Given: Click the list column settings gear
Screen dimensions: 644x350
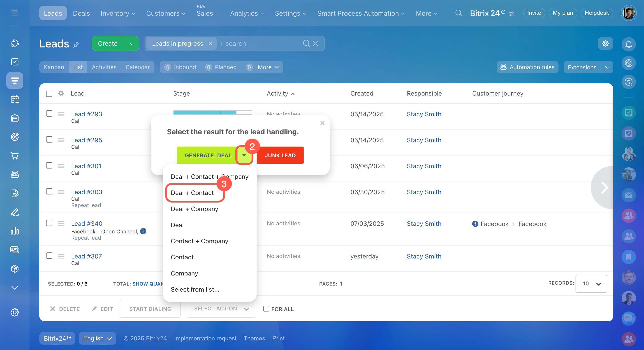Looking at the screenshot, I should click(x=61, y=94).
